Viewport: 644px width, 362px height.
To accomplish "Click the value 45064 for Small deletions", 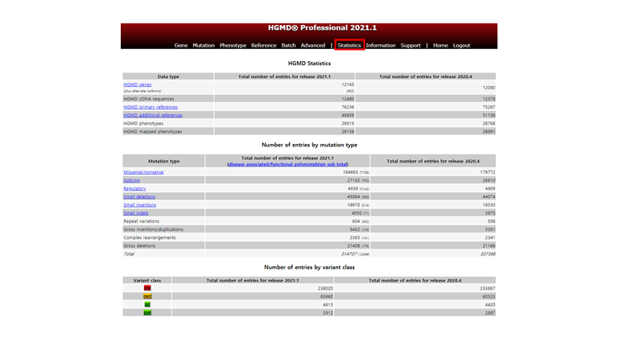I will pyautogui.click(x=353, y=197).
